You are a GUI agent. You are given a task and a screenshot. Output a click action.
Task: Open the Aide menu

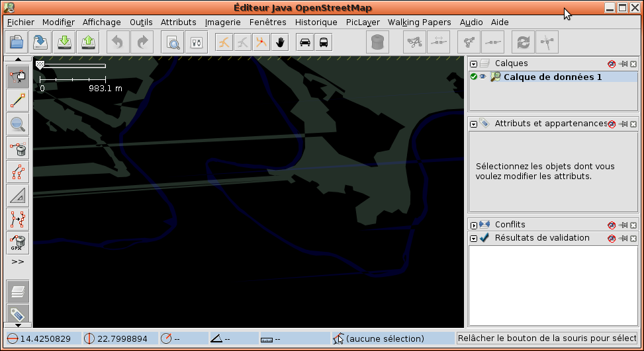[x=500, y=22]
